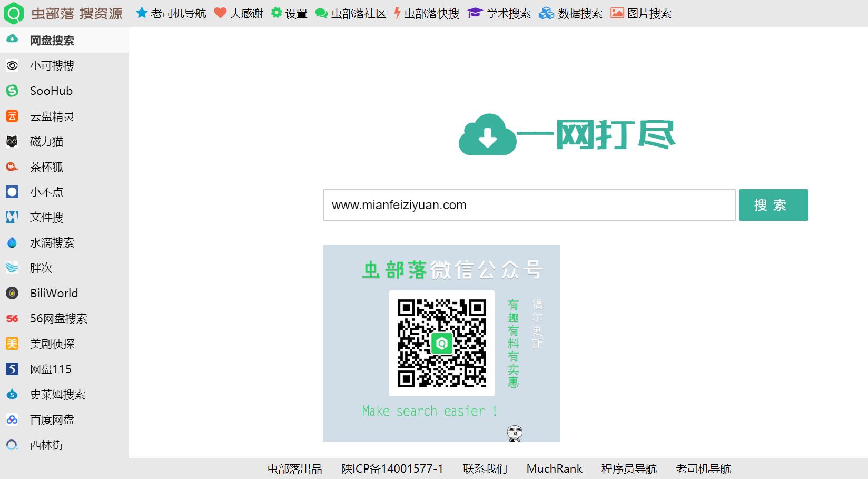Viewport: 868px width, 479px height.
Task: Click the search text input field
Action: [529, 205]
